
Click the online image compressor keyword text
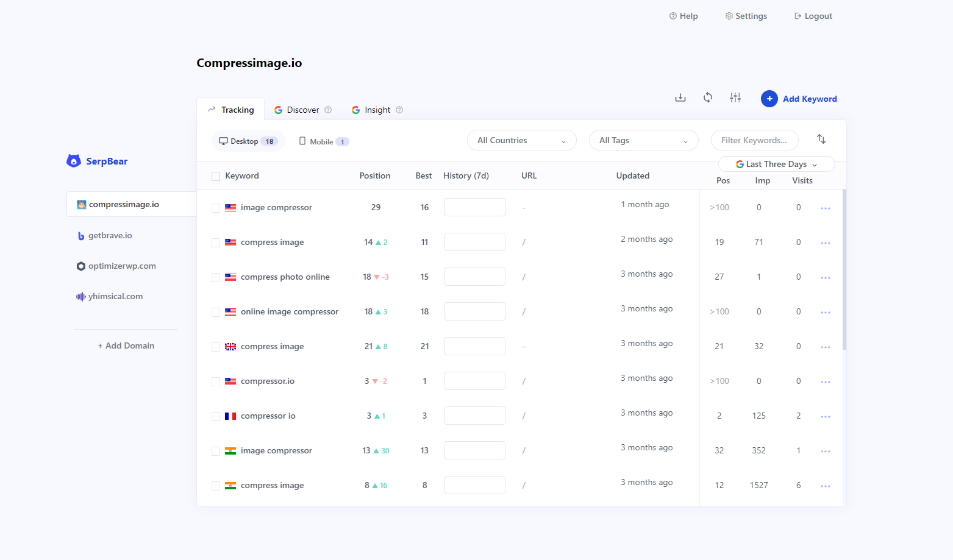[x=290, y=311]
